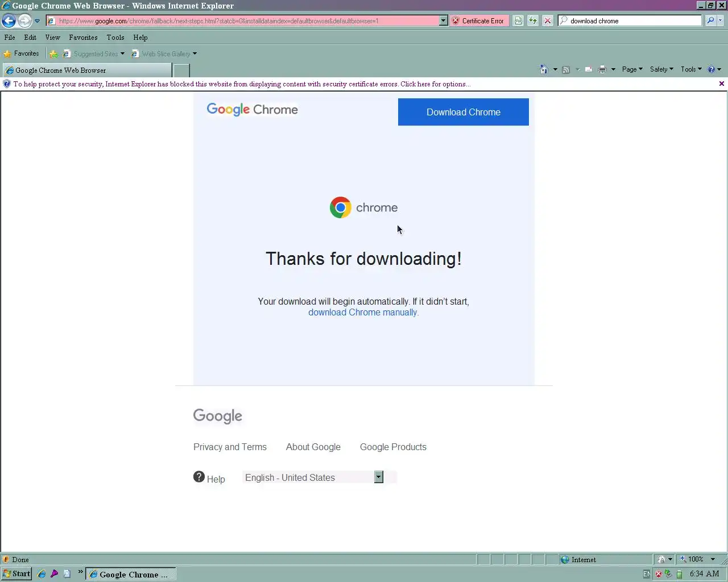Click the gray Google footer logo

218,416
